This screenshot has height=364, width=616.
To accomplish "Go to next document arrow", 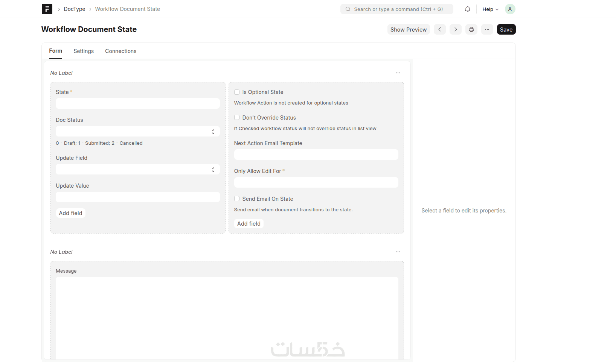I will pos(456,29).
